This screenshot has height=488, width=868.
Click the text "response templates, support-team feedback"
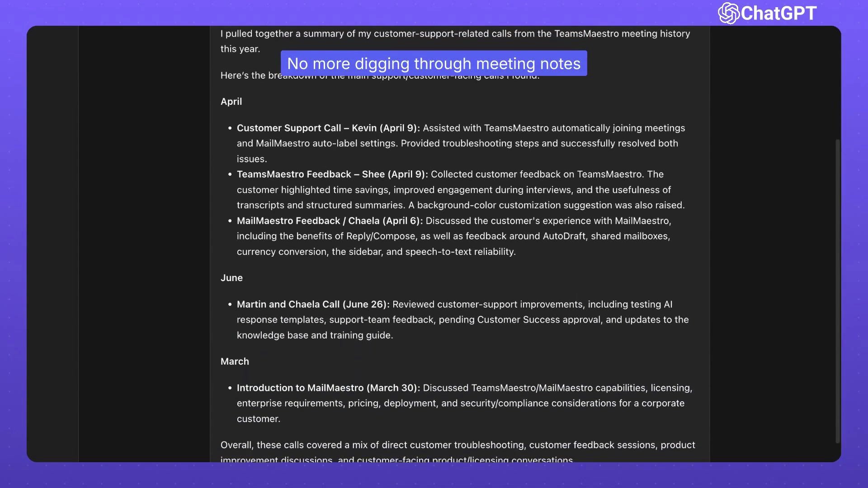335,320
